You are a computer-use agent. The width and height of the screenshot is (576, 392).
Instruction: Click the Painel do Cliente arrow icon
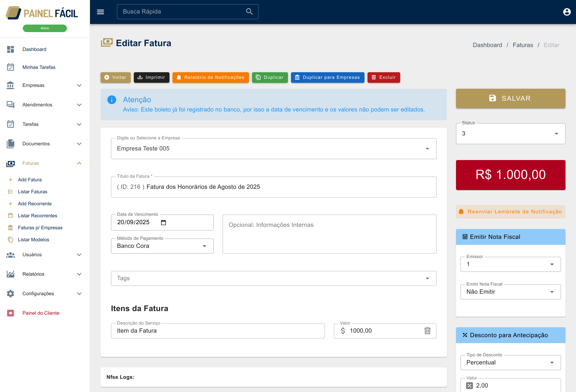10,313
